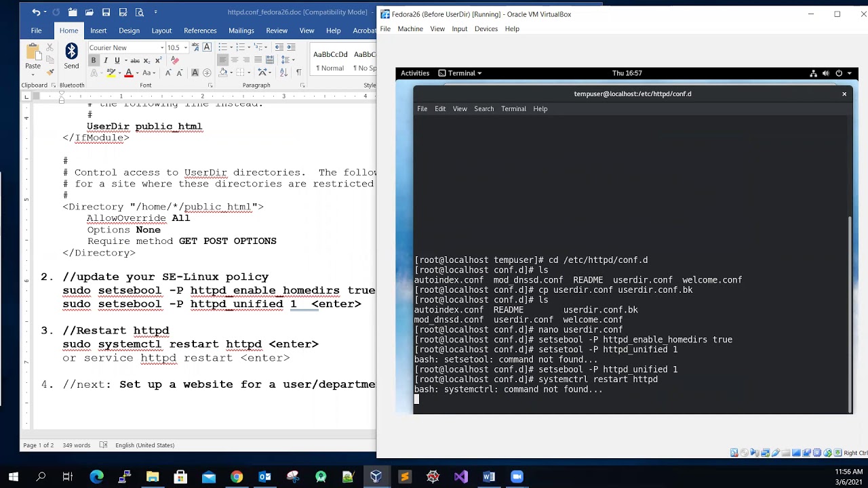Toggle Strikethrough formatting
Image resolution: width=868 pixels, height=488 pixels.
[x=135, y=60]
